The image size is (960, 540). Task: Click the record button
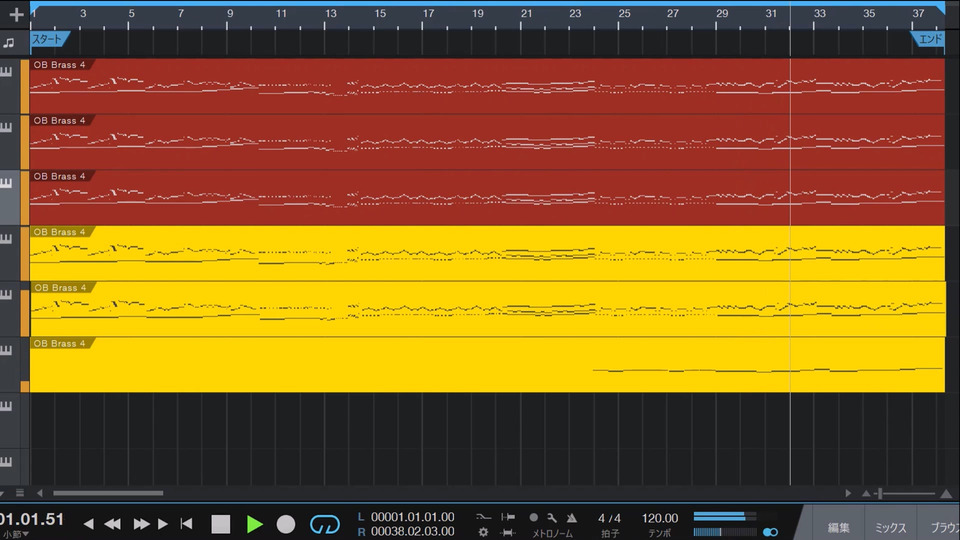coord(286,524)
